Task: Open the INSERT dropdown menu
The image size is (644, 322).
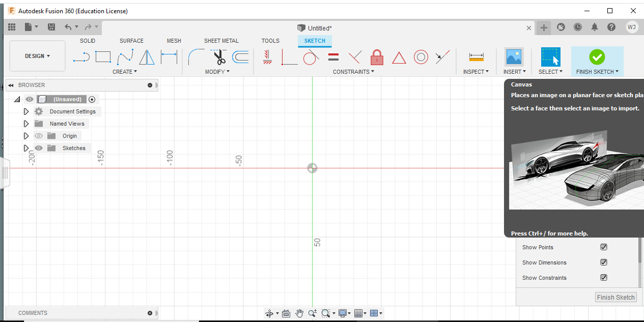Action: click(515, 72)
